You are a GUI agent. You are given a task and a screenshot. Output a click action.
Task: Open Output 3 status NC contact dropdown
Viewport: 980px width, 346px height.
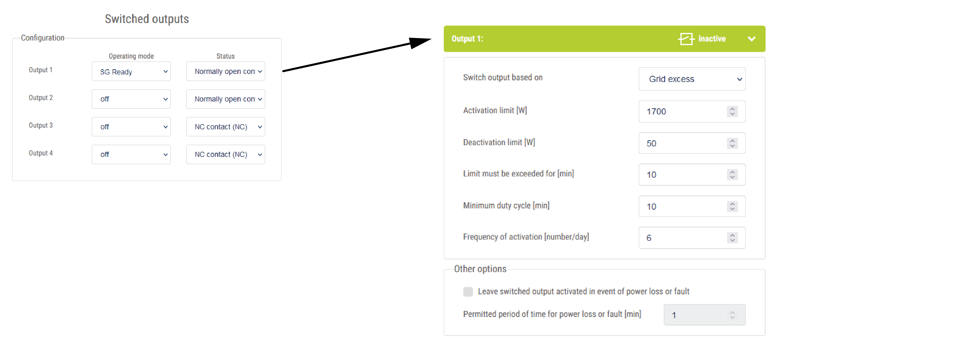(225, 127)
